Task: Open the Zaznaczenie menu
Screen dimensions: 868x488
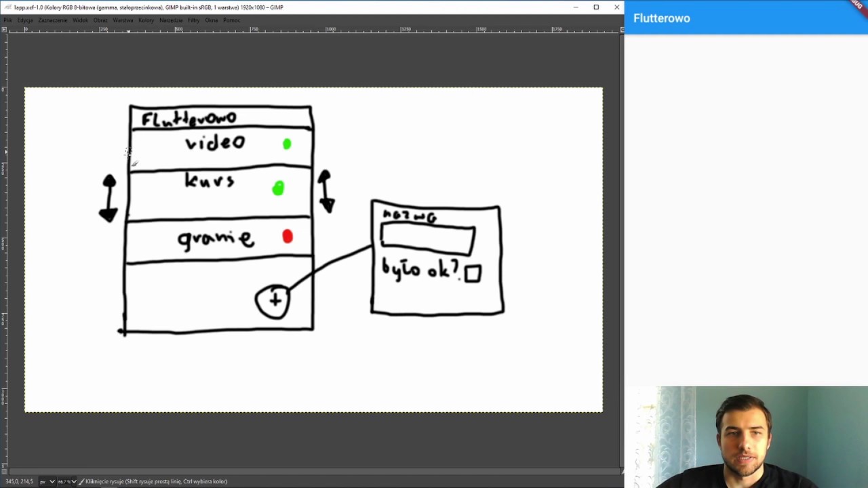Action: (x=53, y=20)
